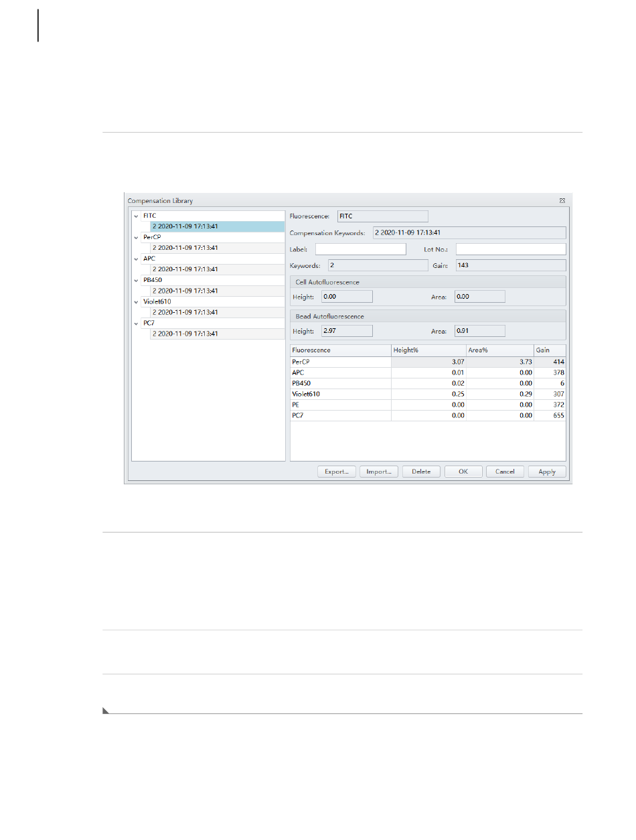Click the Label input field
This screenshot has width=636, height=840.
361,249
